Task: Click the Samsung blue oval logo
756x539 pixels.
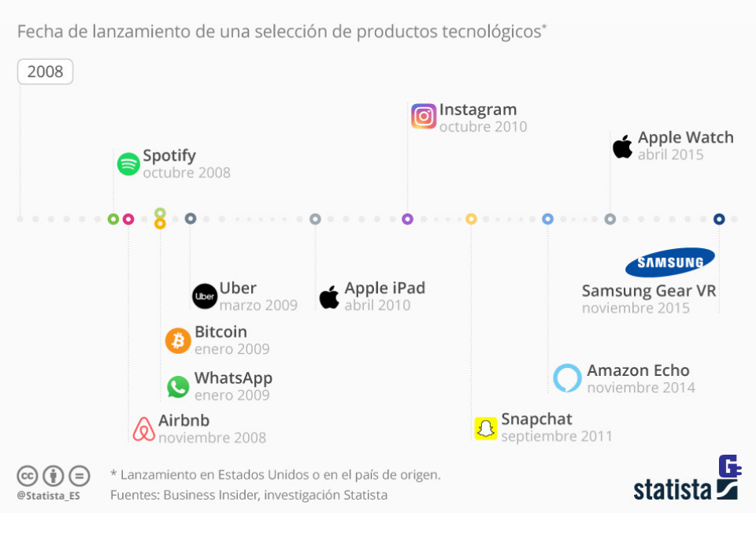Action: (x=670, y=262)
